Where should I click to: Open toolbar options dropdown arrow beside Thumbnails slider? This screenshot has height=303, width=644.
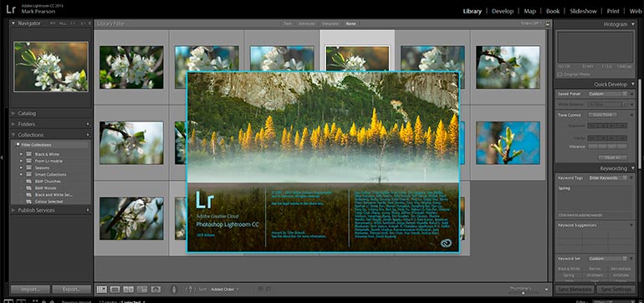pos(546,290)
